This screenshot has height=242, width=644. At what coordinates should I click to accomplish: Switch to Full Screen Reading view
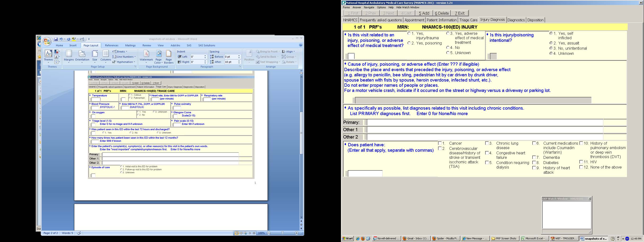[241, 233]
